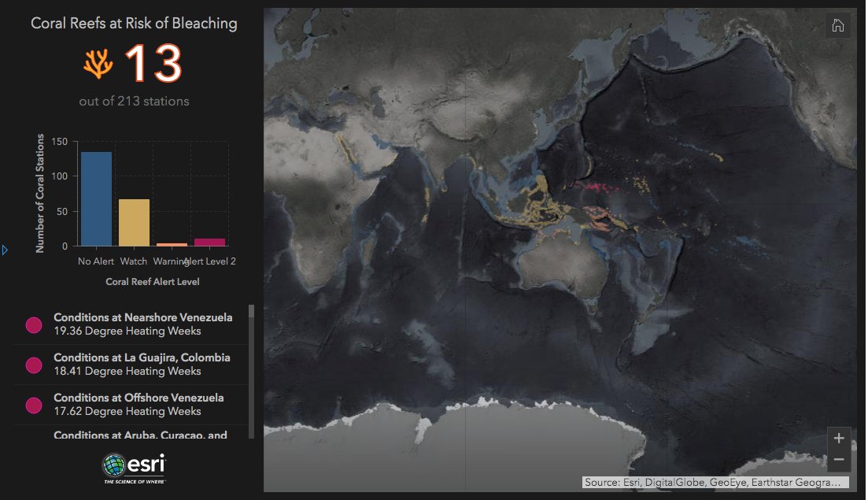This screenshot has height=500, width=868.
Task: Click the 'Watch' axis label
Action: 134,261
